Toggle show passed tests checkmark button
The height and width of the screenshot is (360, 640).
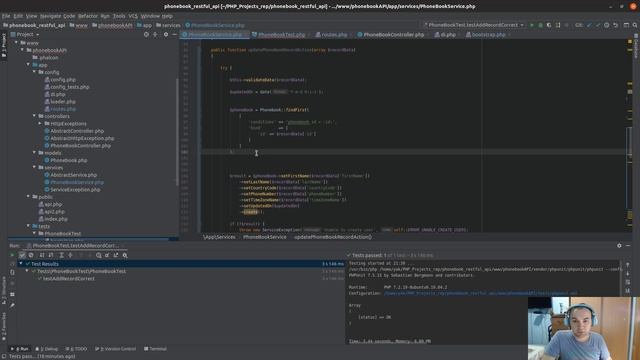tap(22, 255)
